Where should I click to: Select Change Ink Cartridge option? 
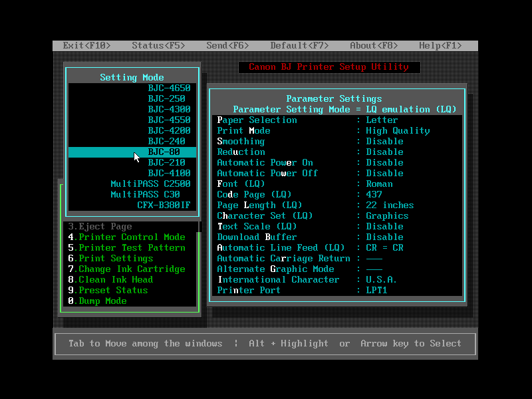(132, 269)
